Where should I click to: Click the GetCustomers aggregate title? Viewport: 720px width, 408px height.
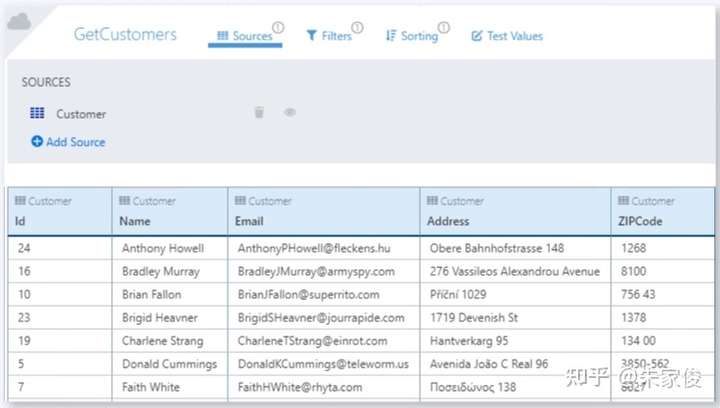tap(125, 34)
